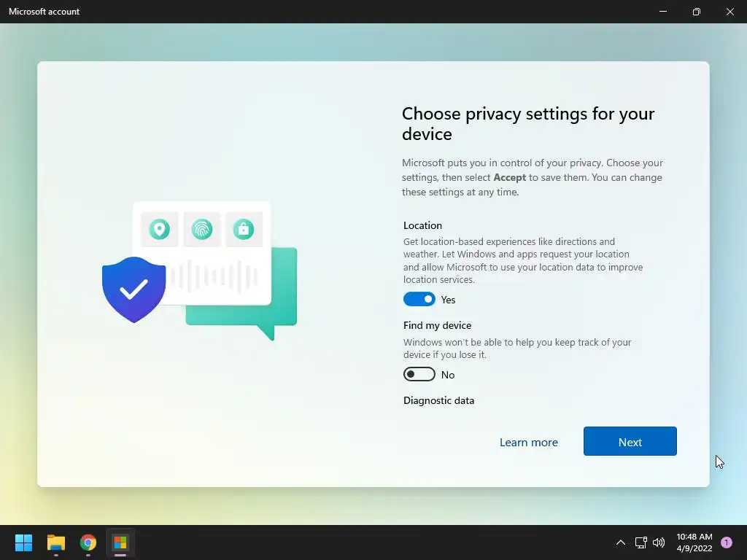Enable the Find my device toggle
Screen dimensions: 747x560
click(419, 374)
